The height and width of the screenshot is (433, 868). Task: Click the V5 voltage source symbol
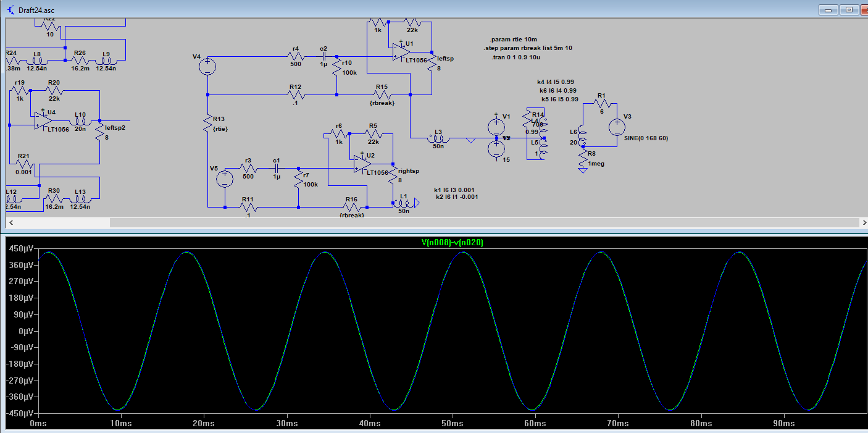pos(225,179)
